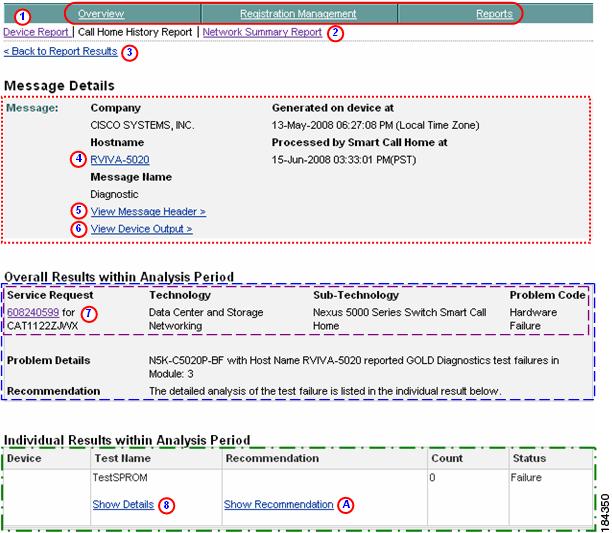Click the circled number 8 callout marker

pos(167,505)
